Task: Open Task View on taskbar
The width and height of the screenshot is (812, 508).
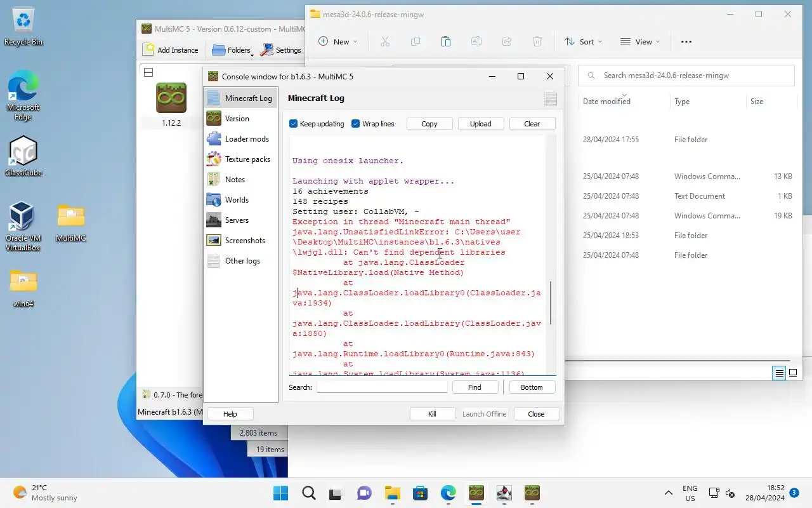Action: pyautogui.click(x=336, y=493)
